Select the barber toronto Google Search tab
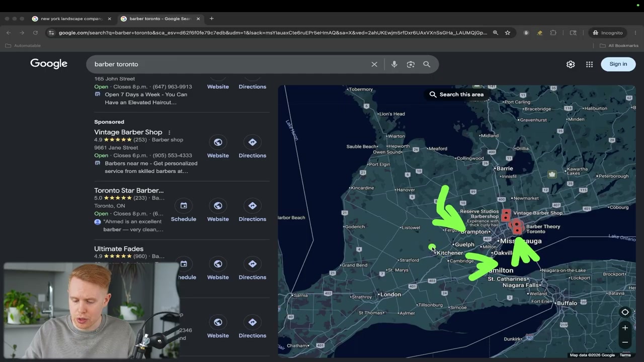This screenshot has height=362, width=644. [x=160, y=19]
